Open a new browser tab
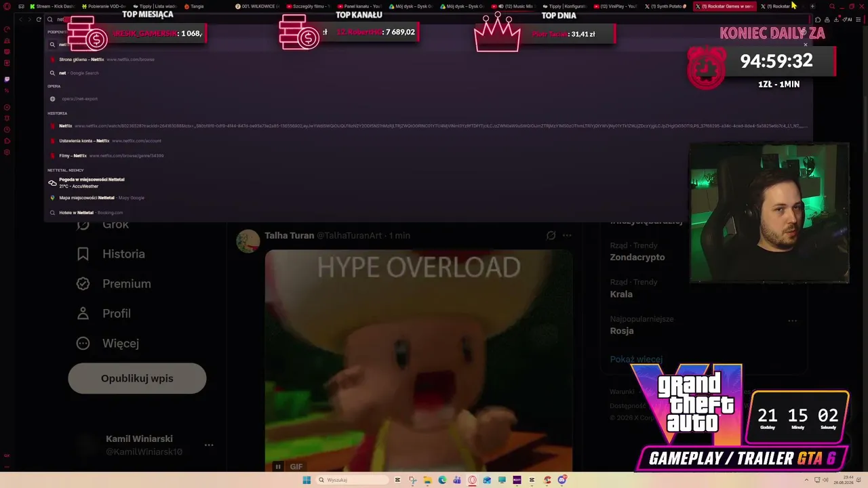The height and width of the screenshot is (488, 868). coord(812,6)
